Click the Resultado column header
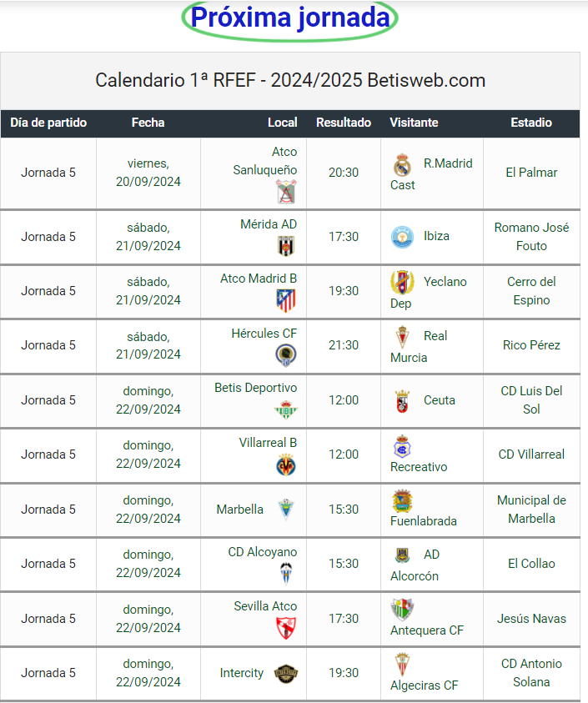Screen dimensions: 588x703 coord(344,123)
